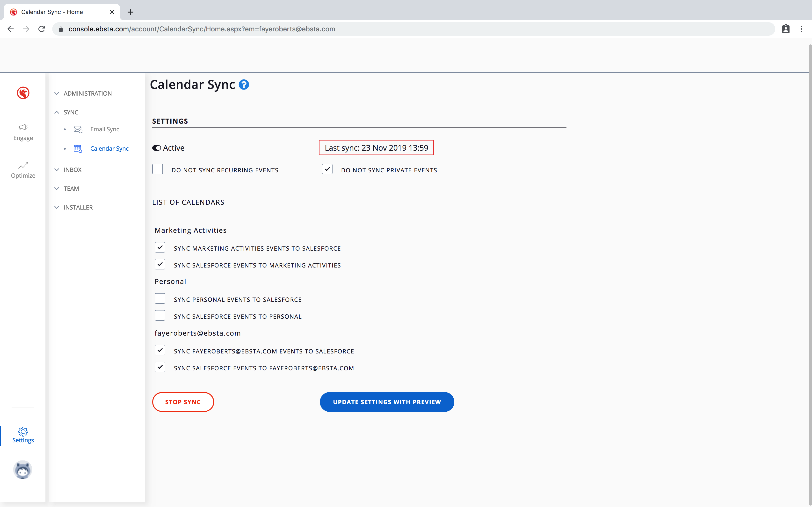Open the Optimize chart section
The width and height of the screenshot is (812, 507).
click(23, 170)
